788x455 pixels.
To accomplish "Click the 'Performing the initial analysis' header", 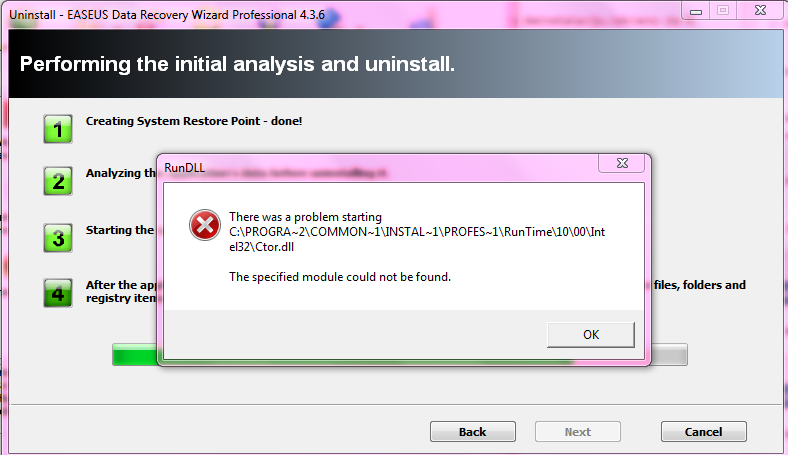I will coord(237,64).
